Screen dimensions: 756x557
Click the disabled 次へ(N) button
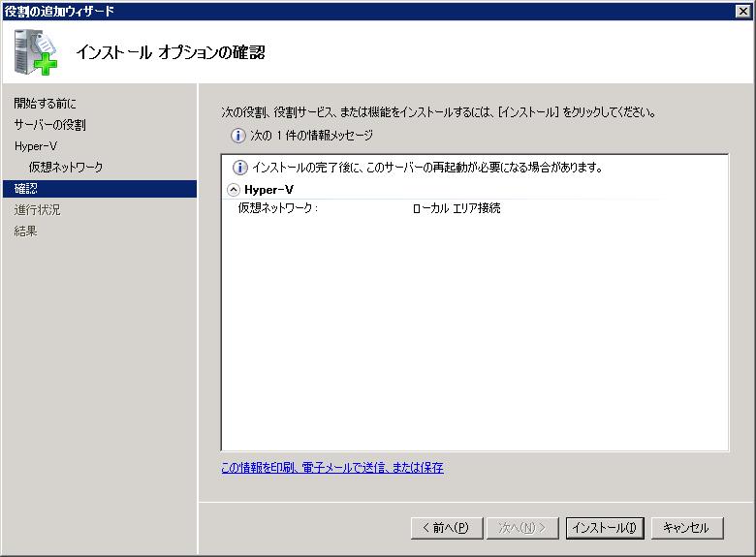pyautogui.click(x=522, y=528)
